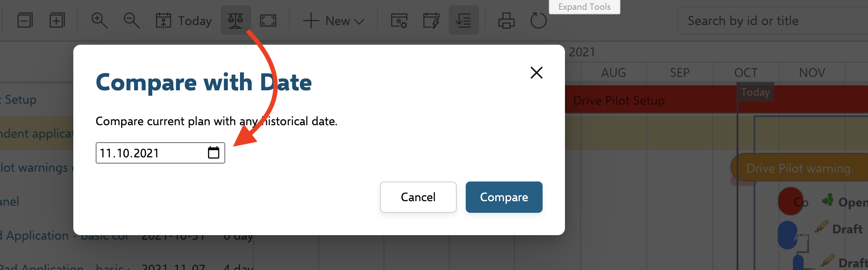This screenshot has height=270, width=868.
Task: Open the New item dropdown
Action: click(x=333, y=20)
